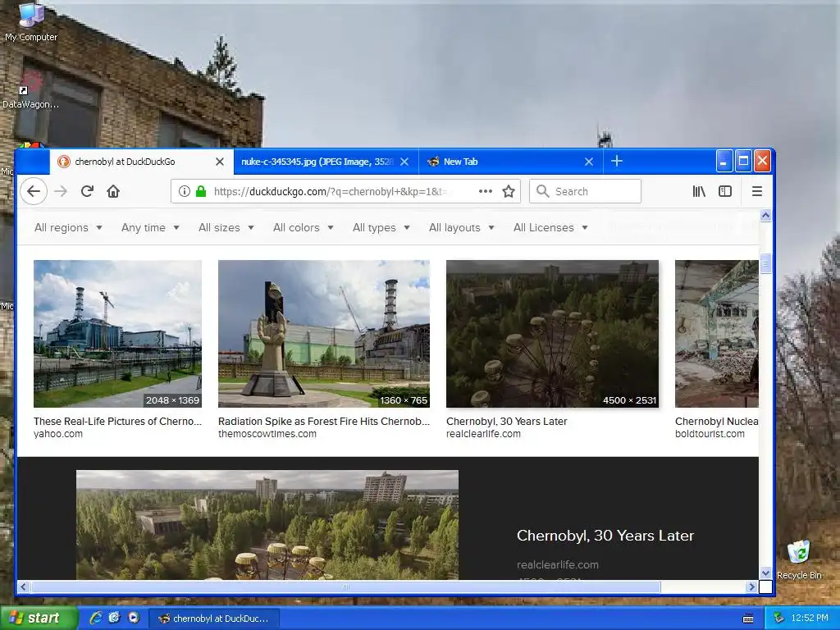Open the Windows start menu
This screenshot has height=630, width=840.
pyautogui.click(x=38, y=619)
